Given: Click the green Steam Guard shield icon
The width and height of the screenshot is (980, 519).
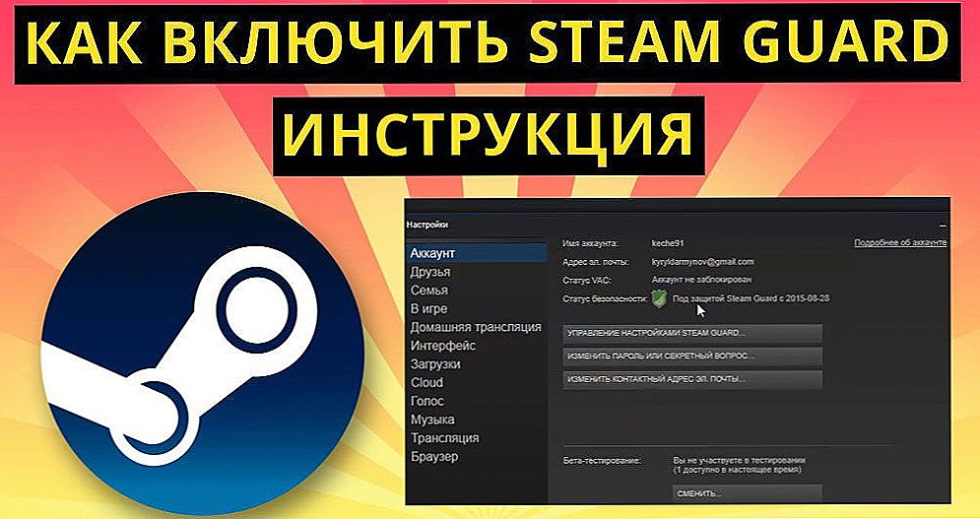Looking at the screenshot, I should click(x=659, y=298).
